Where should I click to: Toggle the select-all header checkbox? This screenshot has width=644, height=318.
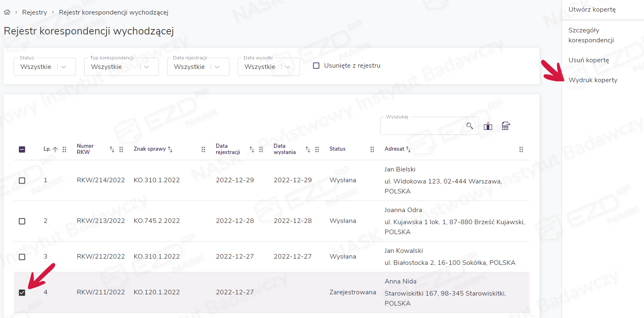point(22,149)
